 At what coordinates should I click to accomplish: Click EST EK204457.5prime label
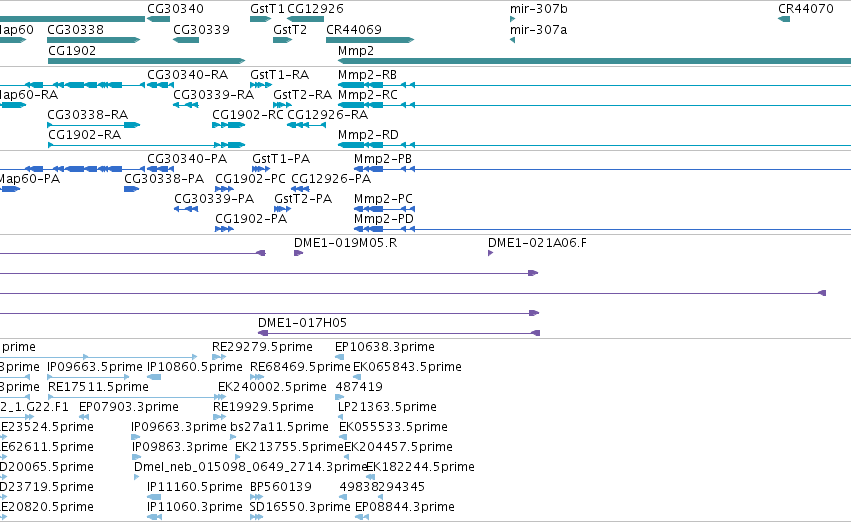[x=398, y=447]
